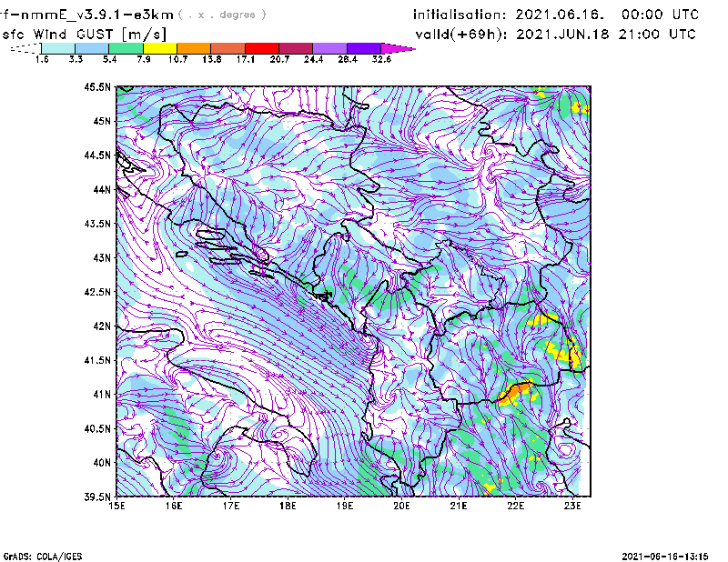Click the timestamp '2021-06-16-13:15'
Viewport: 728px width, 562px height.
click(x=665, y=557)
